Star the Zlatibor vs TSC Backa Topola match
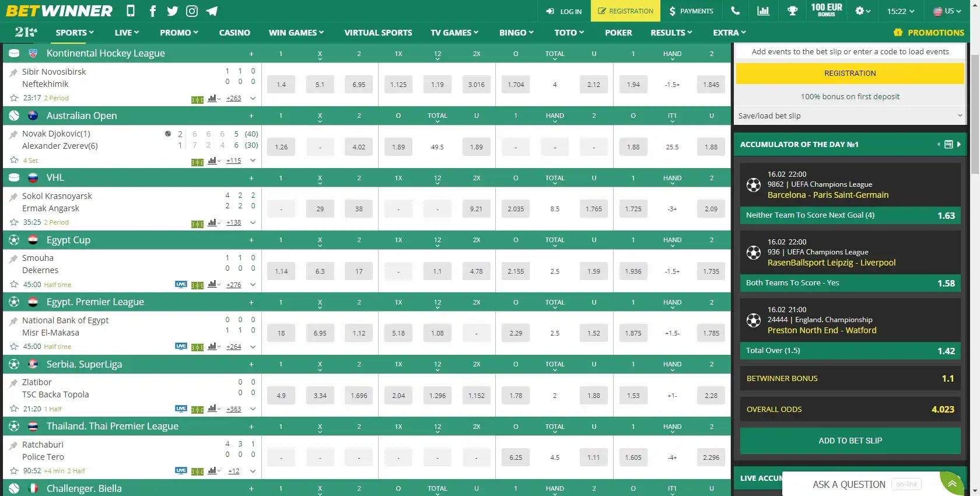 (x=15, y=409)
